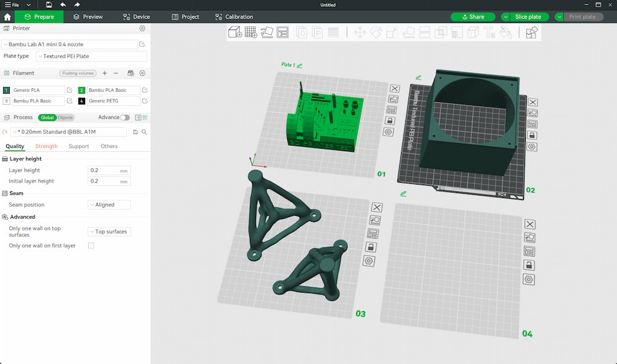Open the process preset 0.20mm Standard dropdown

click(68, 132)
